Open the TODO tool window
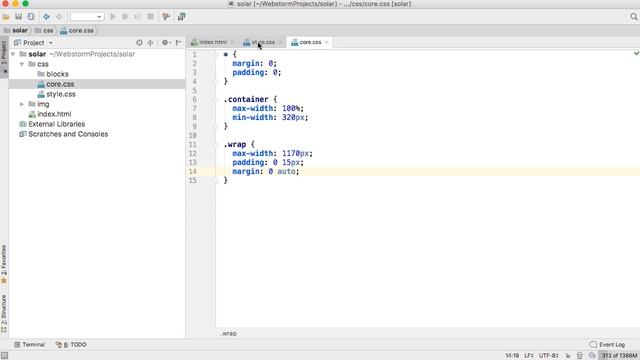640x360 pixels. click(x=71, y=344)
